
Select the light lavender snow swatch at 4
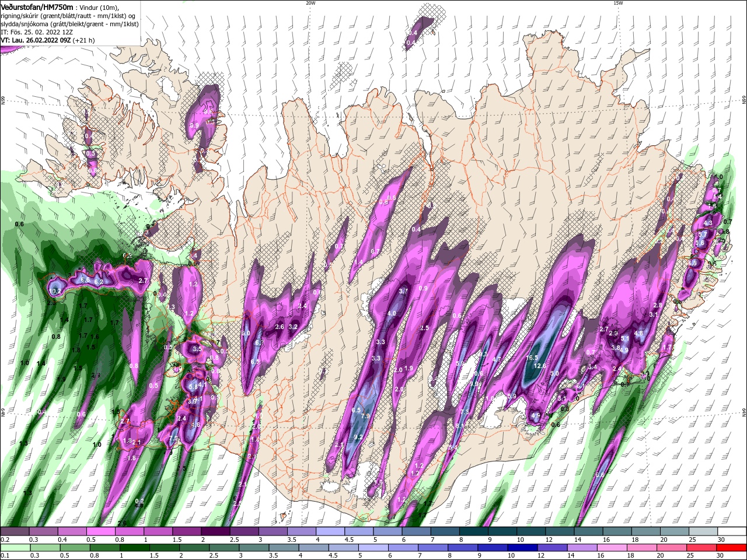click(330, 531)
